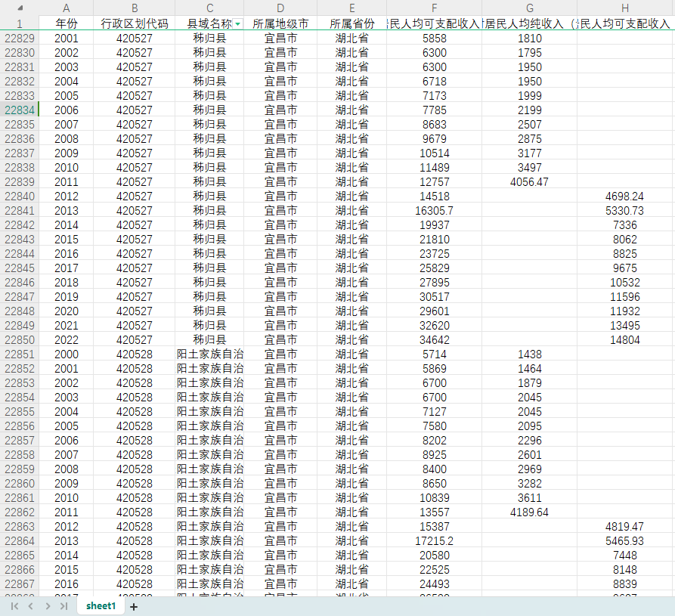Image resolution: width=675 pixels, height=616 pixels.
Task: Click cell with value 7785
Action: tap(434, 110)
